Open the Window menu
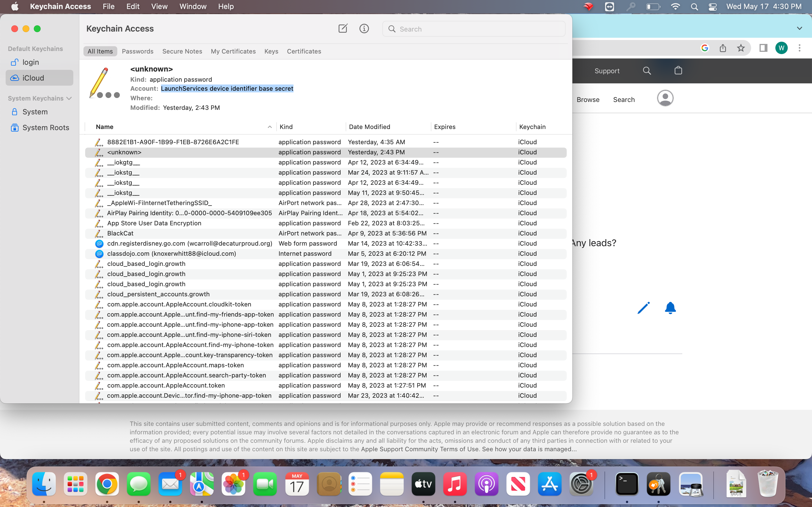Screen dimensions: 812x507 (192, 6)
